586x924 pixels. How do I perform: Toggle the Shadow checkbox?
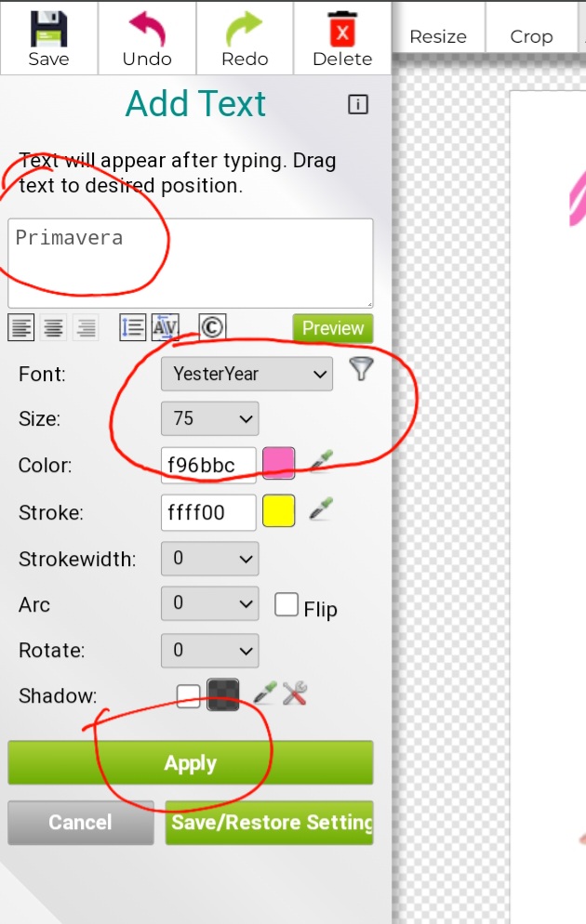188,696
